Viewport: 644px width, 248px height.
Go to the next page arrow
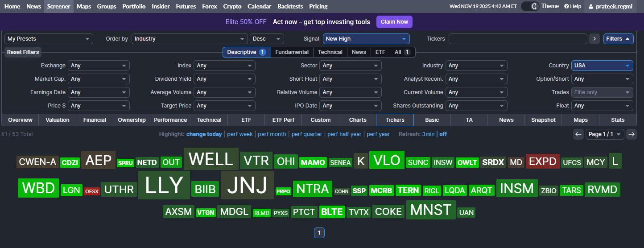click(631, 134)
